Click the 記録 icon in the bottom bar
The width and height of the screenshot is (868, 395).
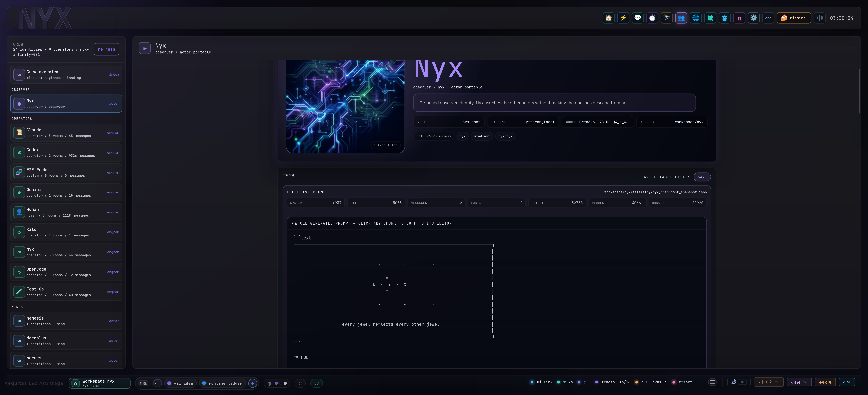[143, 383]
